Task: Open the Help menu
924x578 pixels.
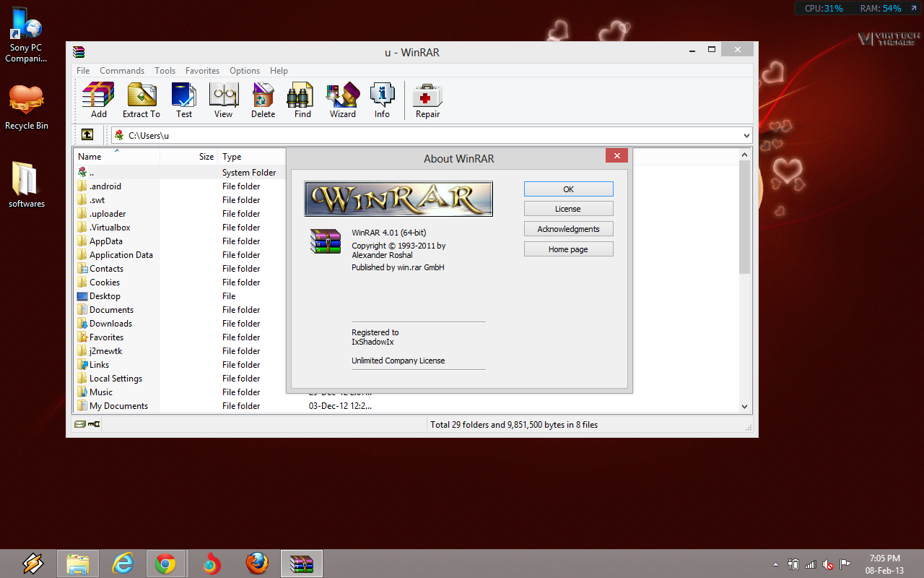Action: click(x=279, y=71)
